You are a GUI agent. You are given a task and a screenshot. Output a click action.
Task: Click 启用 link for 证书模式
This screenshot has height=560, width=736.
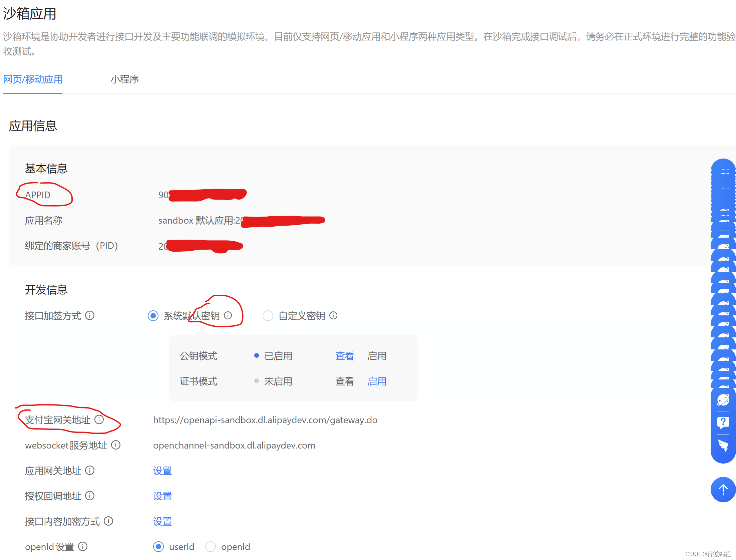point(377,381)
